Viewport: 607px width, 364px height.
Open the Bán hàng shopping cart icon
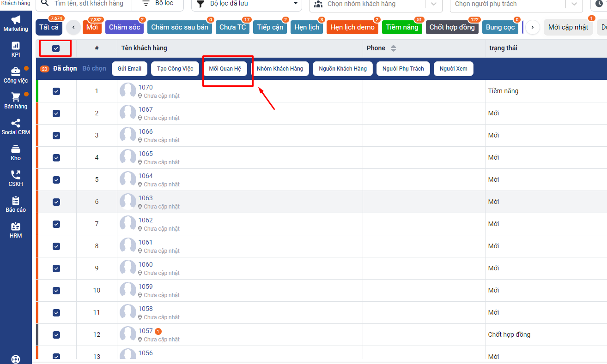[x=16, y=97]
